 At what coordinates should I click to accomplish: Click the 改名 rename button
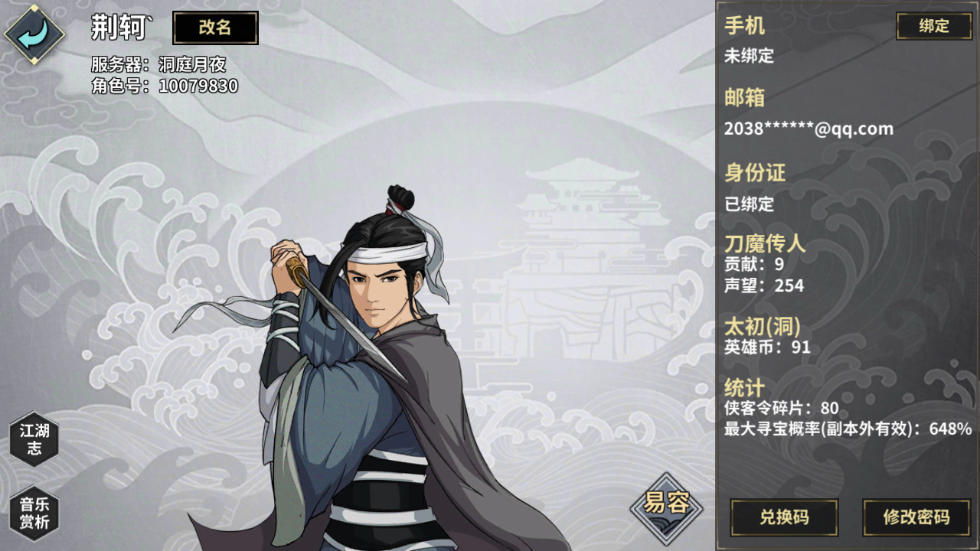point(215,28)
